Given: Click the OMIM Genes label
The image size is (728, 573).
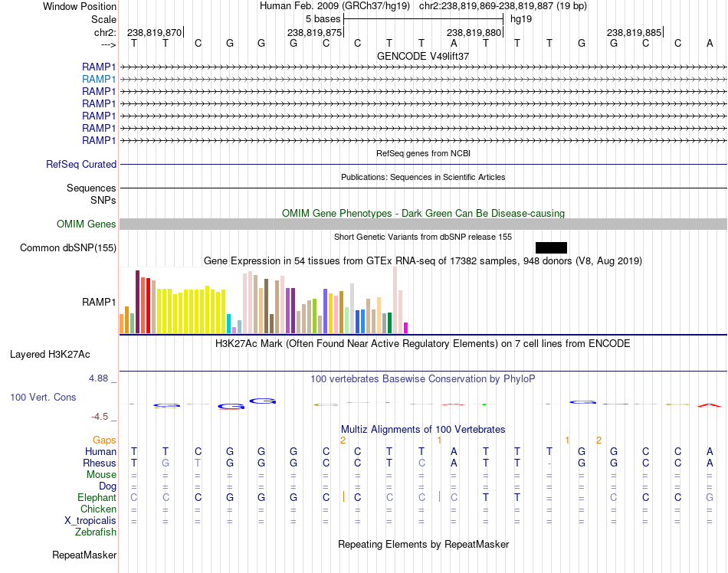Looking at the screenshot, I should click(x=87, y=224).
